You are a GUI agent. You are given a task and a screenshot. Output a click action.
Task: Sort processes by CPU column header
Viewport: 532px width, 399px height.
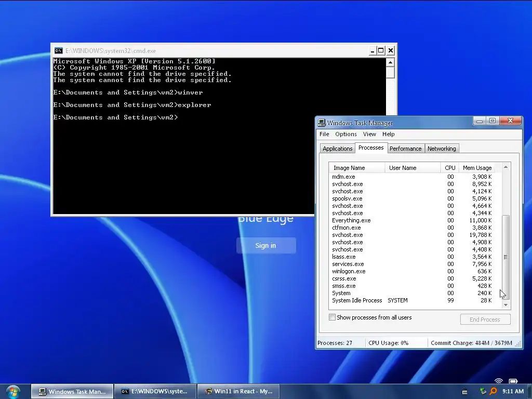click(449, 168)
